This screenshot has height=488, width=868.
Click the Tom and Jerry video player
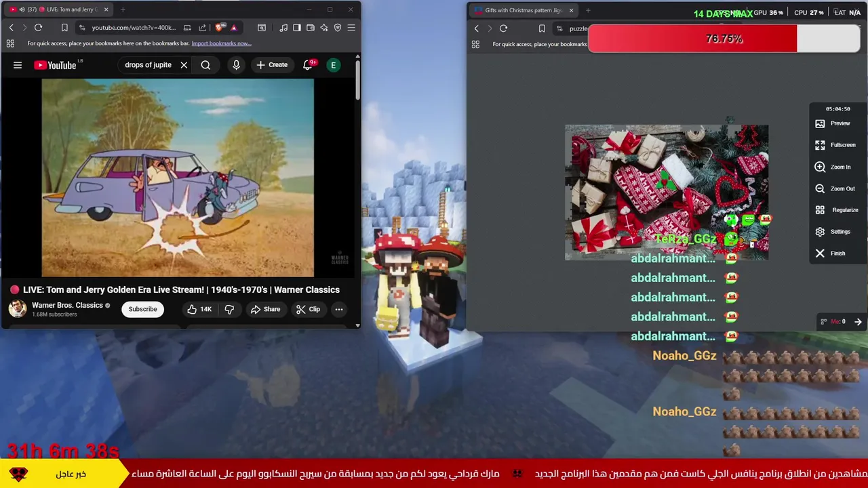178,178
